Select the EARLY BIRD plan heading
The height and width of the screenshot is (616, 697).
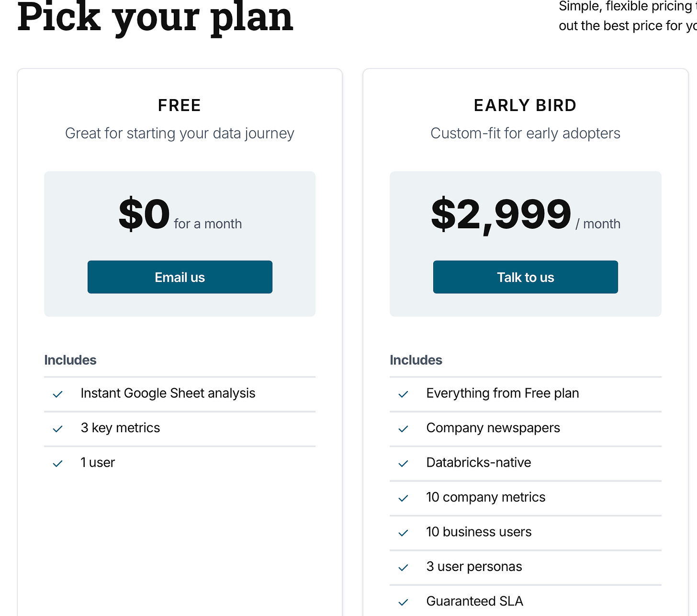tap(525, 105)
